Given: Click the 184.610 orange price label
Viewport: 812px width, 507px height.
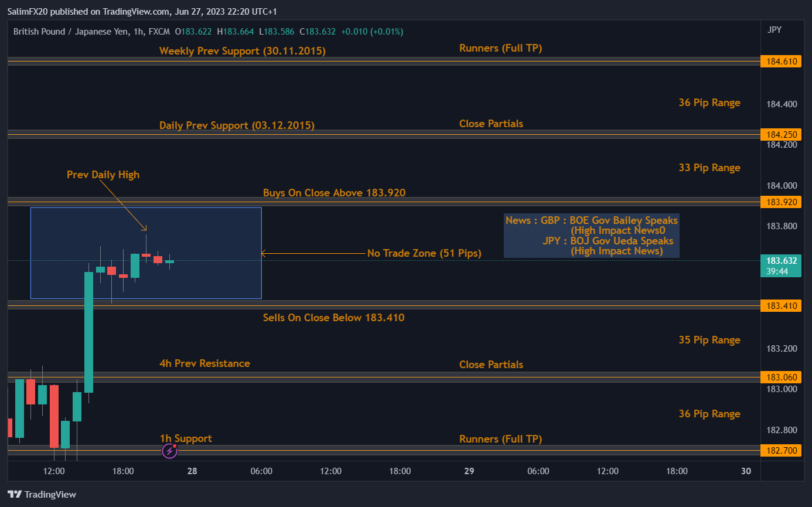Looking at the screenshot, I should (780, 61).
